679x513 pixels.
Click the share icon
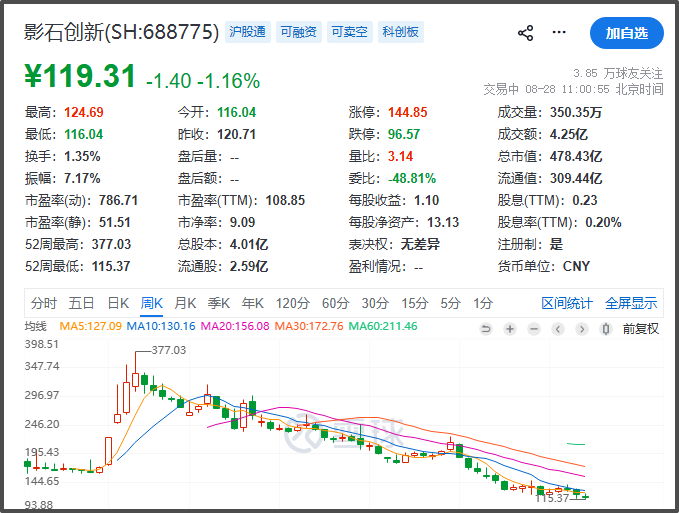tap(526, 33)
